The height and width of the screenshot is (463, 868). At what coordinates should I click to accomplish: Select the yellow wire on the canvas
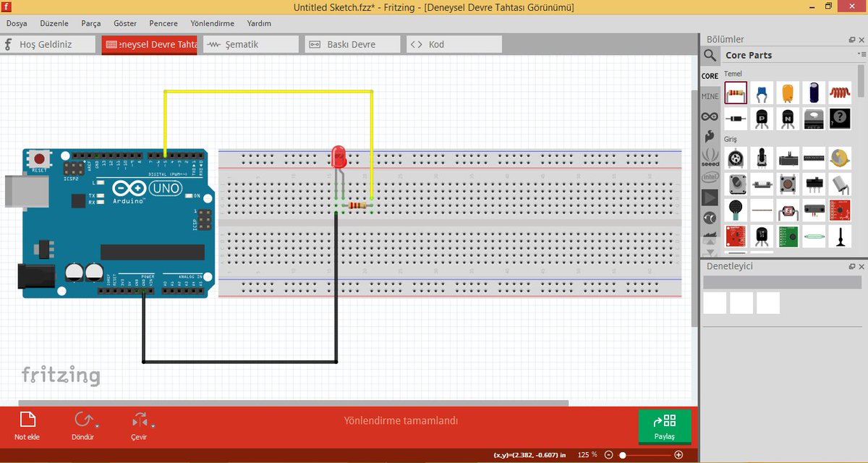pyautogui.click(x=268, y=91)
